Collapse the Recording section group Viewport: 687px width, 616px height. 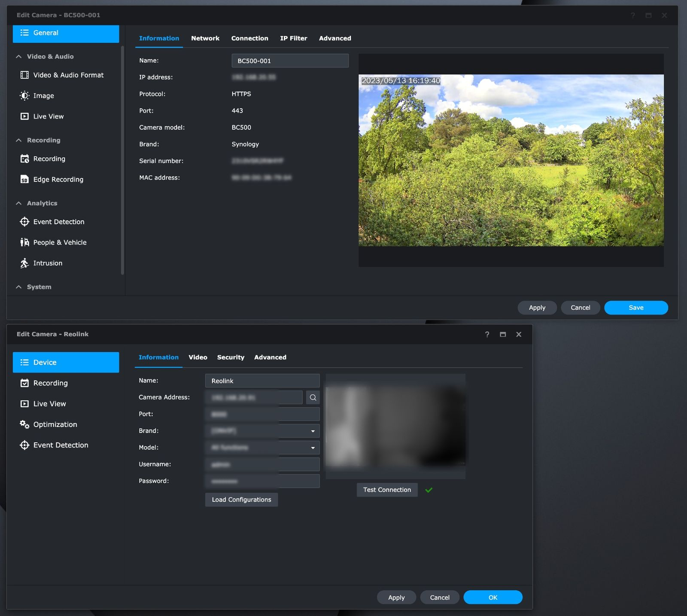(x=19, y=140)
